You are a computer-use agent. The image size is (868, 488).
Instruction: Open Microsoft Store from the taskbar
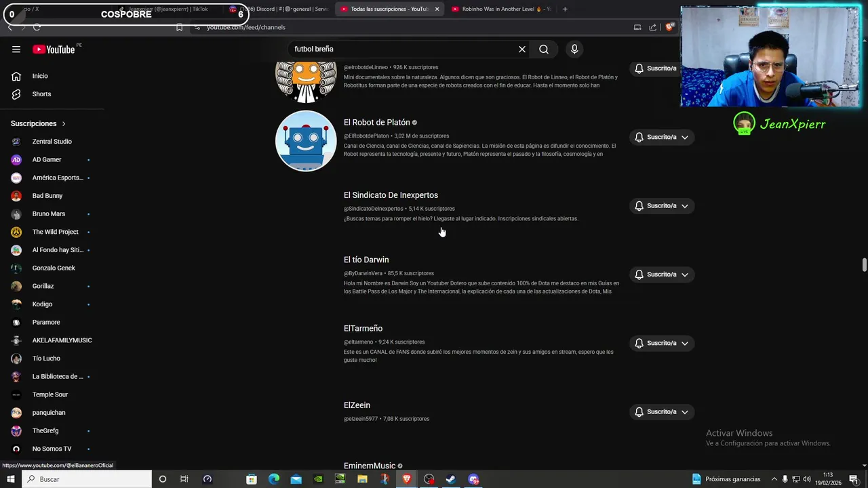252,479
